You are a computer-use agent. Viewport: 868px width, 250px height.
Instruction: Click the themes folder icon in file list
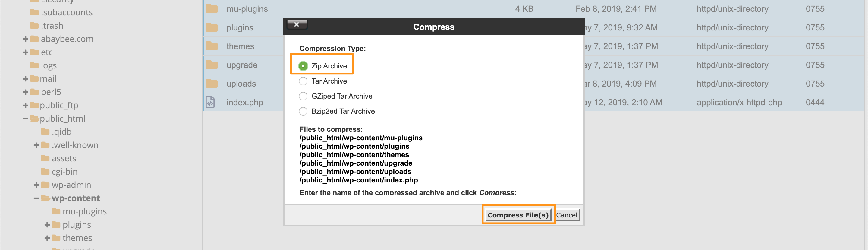211,46
